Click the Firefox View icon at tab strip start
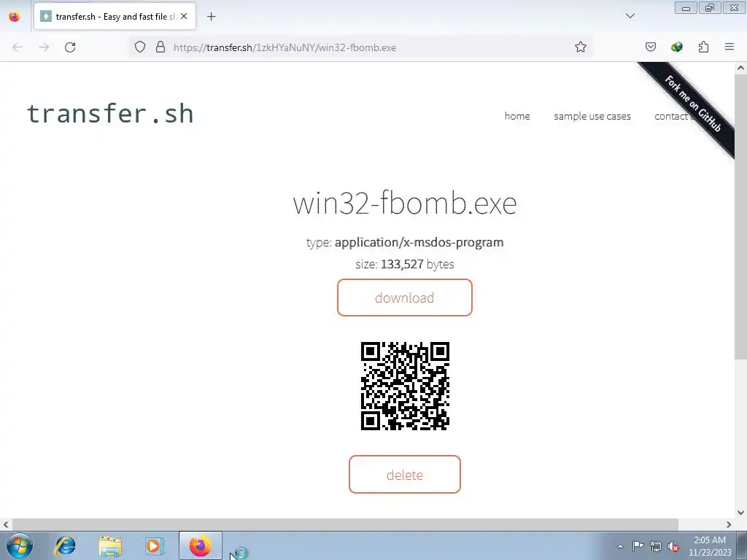The image size is (747, 560). tap(15, 17)
